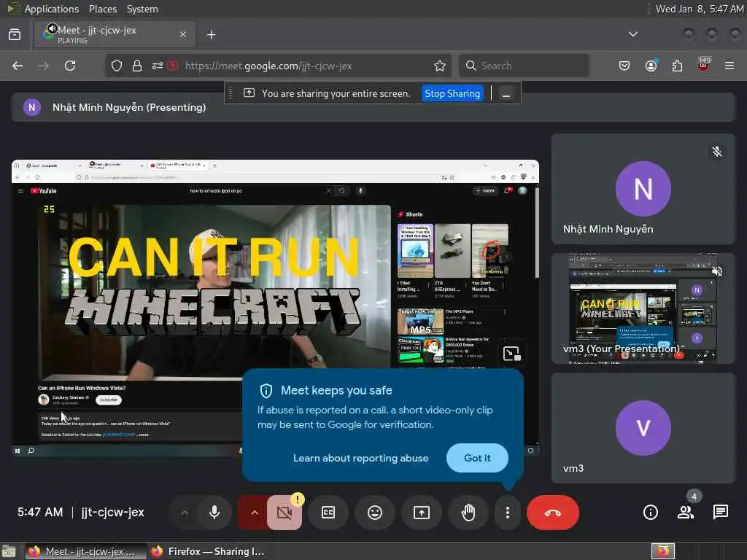Turn on captions with CC button
The image size is (747, 560).
(x=328, y=513)
